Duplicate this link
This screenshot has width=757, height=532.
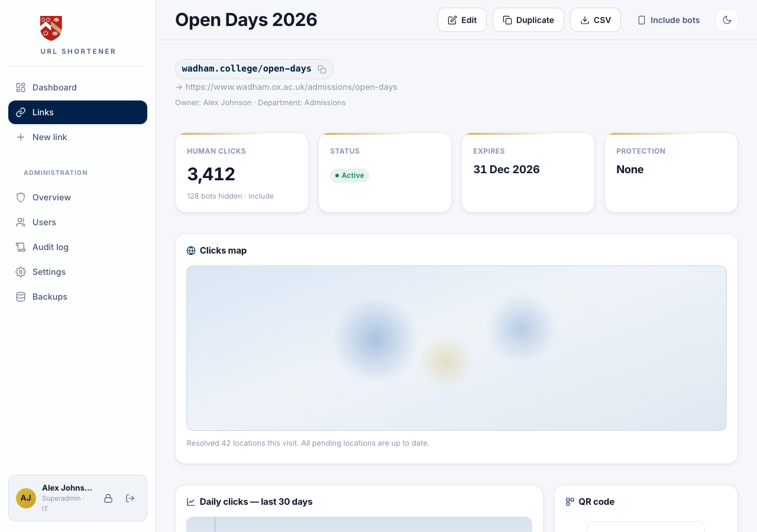pos(528,20)
